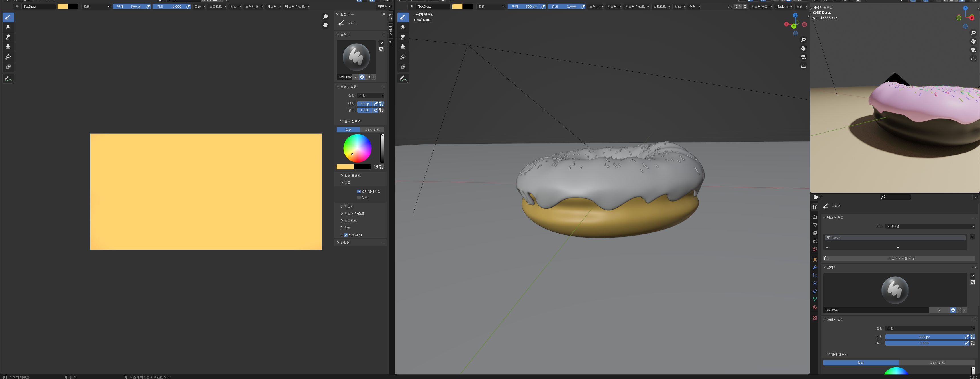Disable the Anti-aliasing checkbox
This screenshot has height=379, width=980.
tap(359, 191)
